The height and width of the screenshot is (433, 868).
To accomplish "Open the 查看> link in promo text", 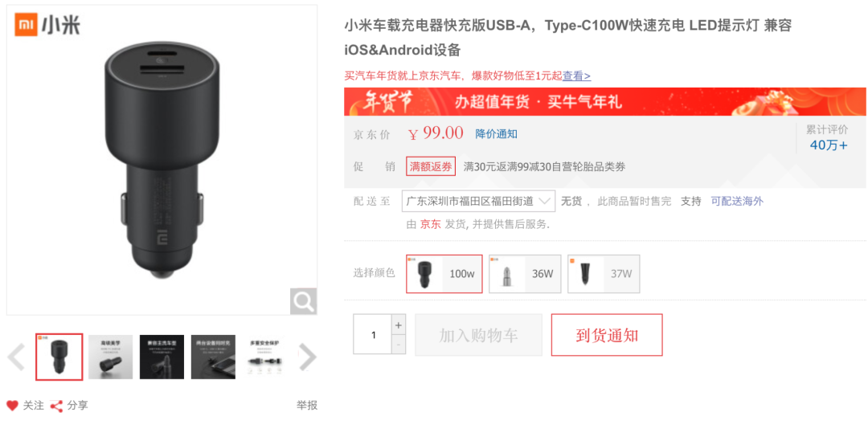I will coord(577,76).
